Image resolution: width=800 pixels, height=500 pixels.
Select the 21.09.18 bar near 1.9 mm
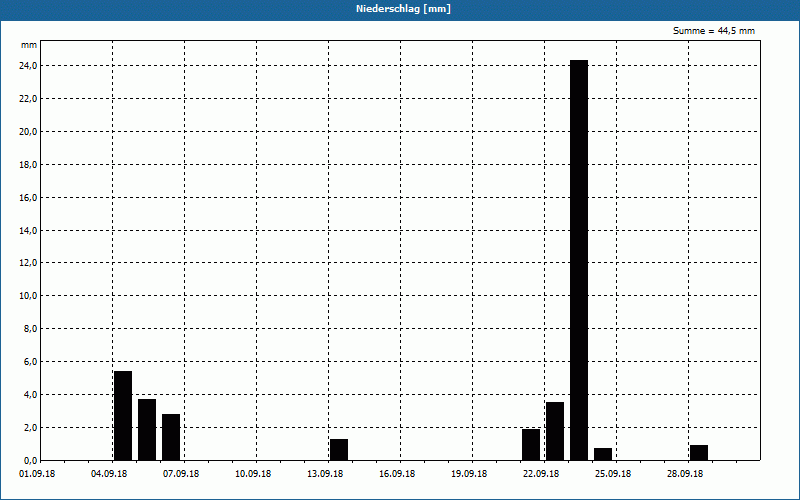(531, 444)
